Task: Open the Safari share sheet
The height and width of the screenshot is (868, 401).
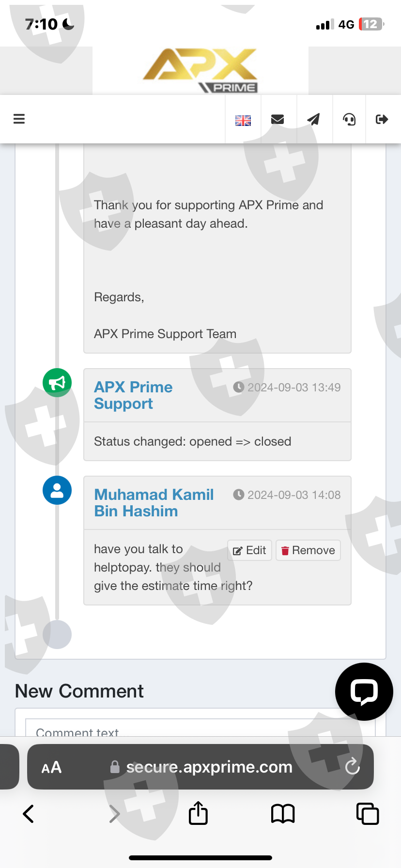Action: [198, 813]
